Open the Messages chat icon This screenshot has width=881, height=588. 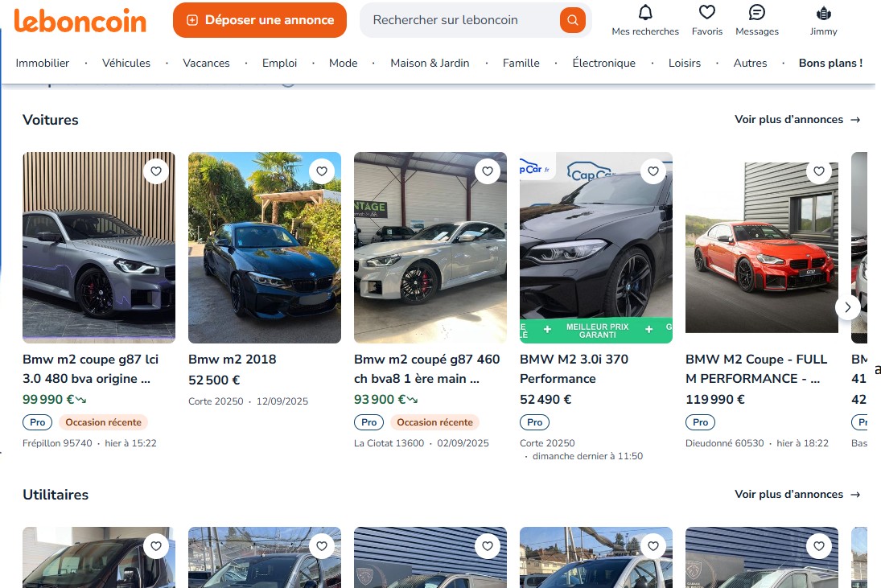(x=756, y=13)
